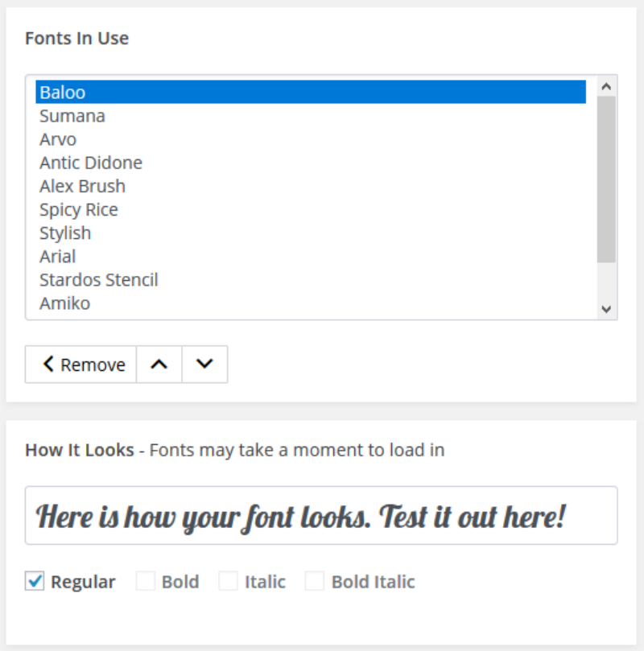The width and height of the screenshot is (644, 651).
Task: Select the Arvo font entry
Action: tap(58, 139)
